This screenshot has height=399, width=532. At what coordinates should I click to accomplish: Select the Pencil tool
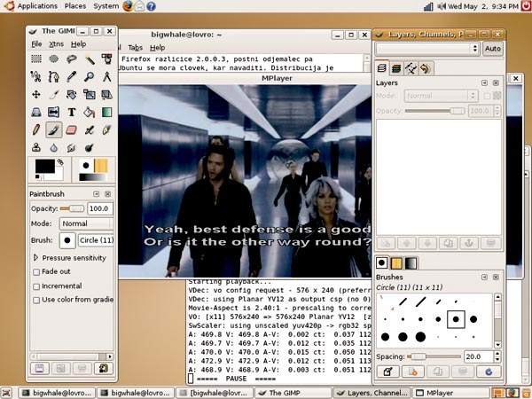click(x=36, y=129)
